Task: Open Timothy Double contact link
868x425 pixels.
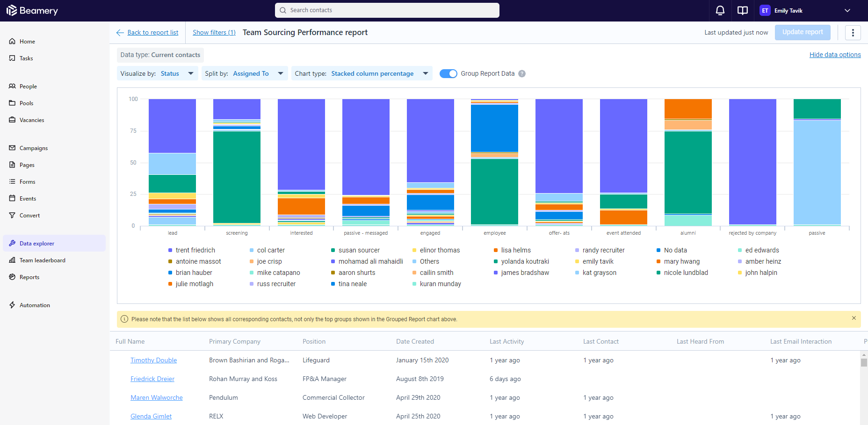Action: (153, 360)
